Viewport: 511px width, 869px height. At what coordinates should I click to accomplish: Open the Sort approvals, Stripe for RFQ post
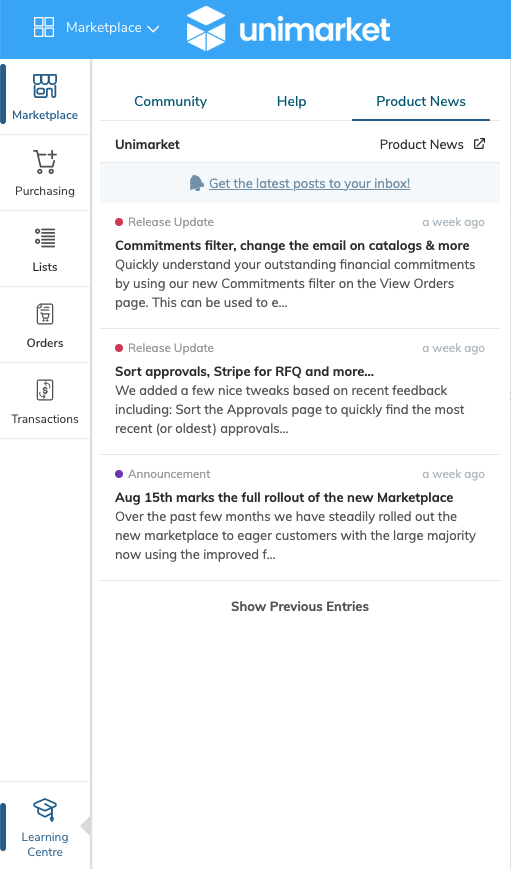point(300,392)
